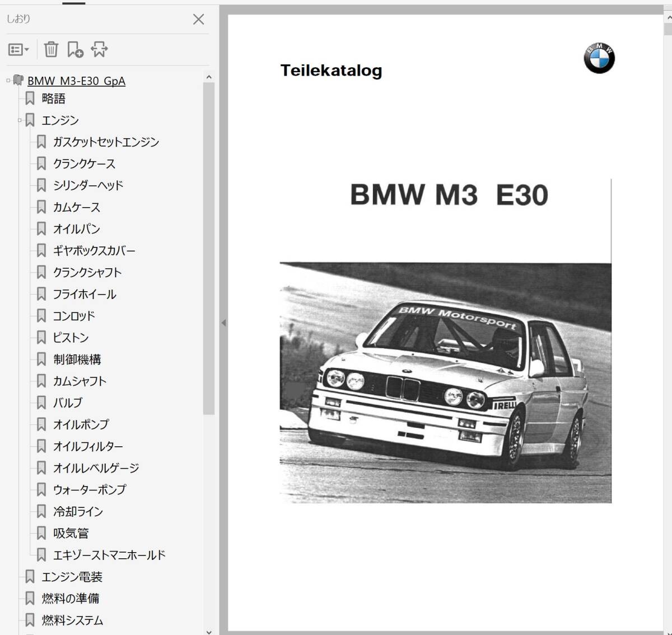672x635 pixels.
Task: Click the M3 race car photo
Action: point(445,382)
